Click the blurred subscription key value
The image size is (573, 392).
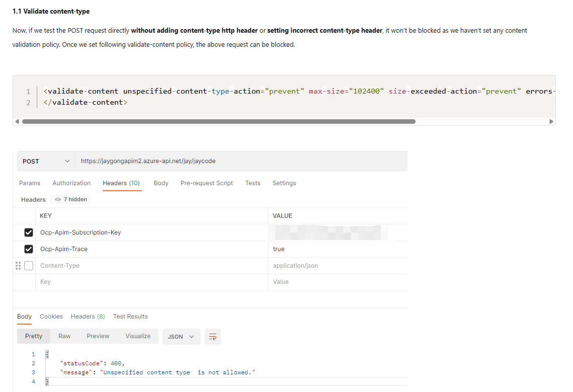328,232
